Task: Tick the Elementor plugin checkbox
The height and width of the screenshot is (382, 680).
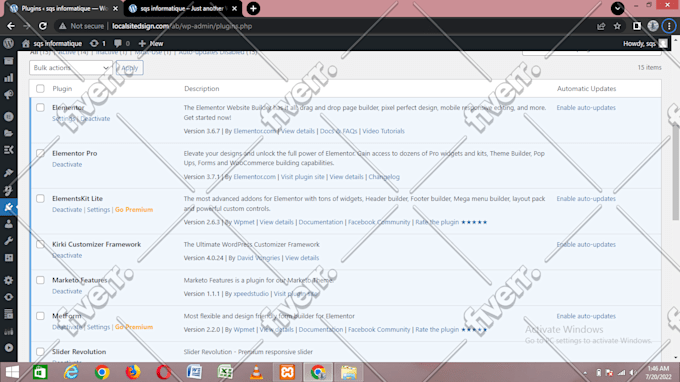Action: coord(40,107)
